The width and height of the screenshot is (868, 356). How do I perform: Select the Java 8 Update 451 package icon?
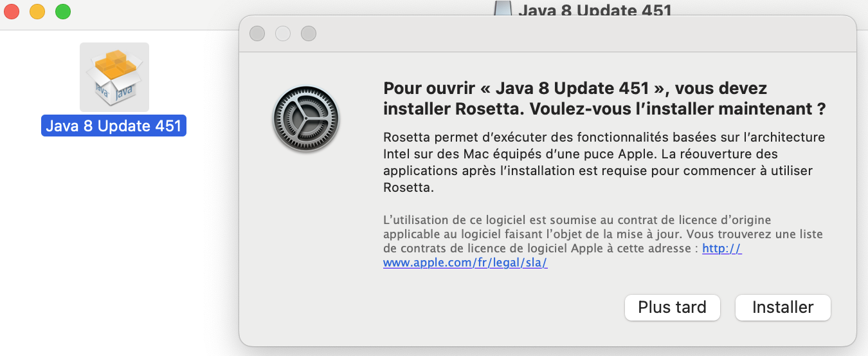pos(114,77)
